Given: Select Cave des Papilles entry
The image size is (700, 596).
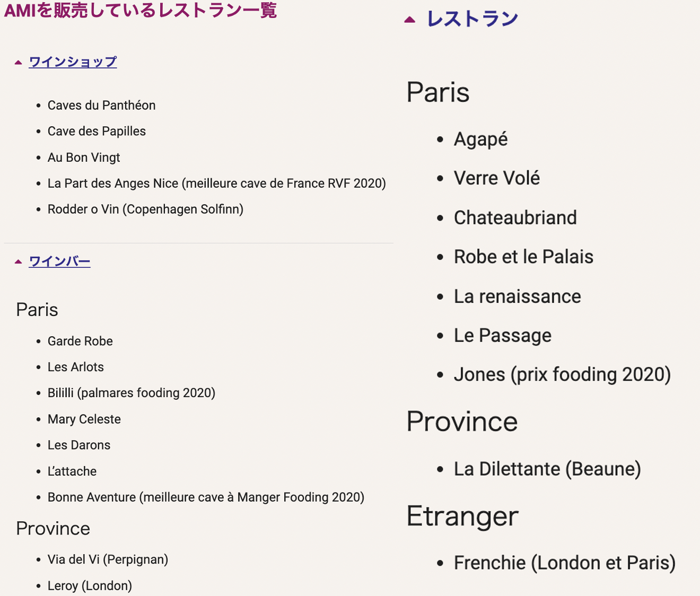Looking at the screenshot, I should click(97, 132).
